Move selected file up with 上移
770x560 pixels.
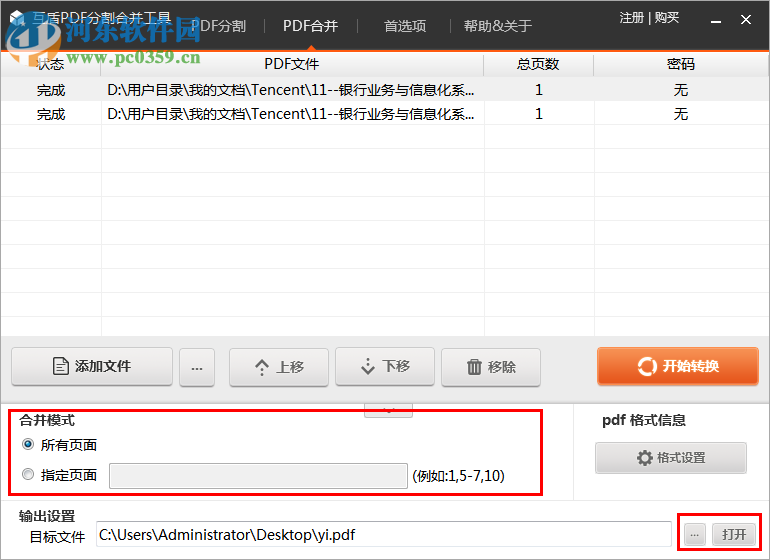click(x=279, y=367)
